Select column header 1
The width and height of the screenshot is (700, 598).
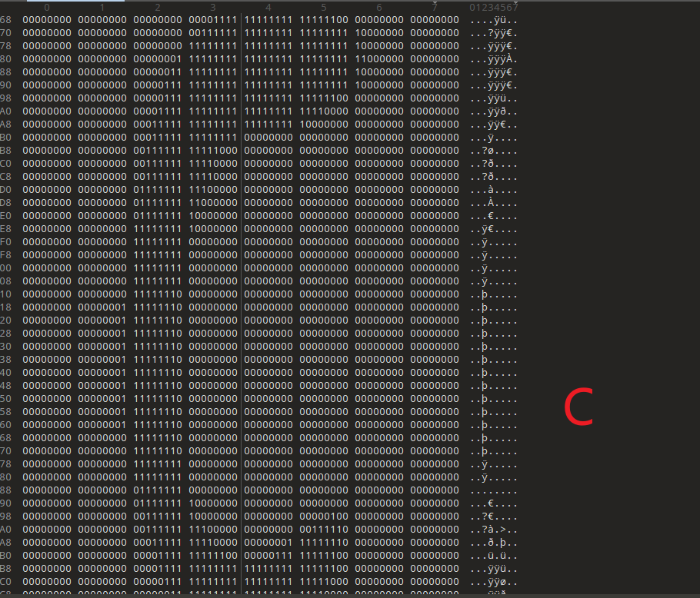pyautogui.click(x=102, y=8)
